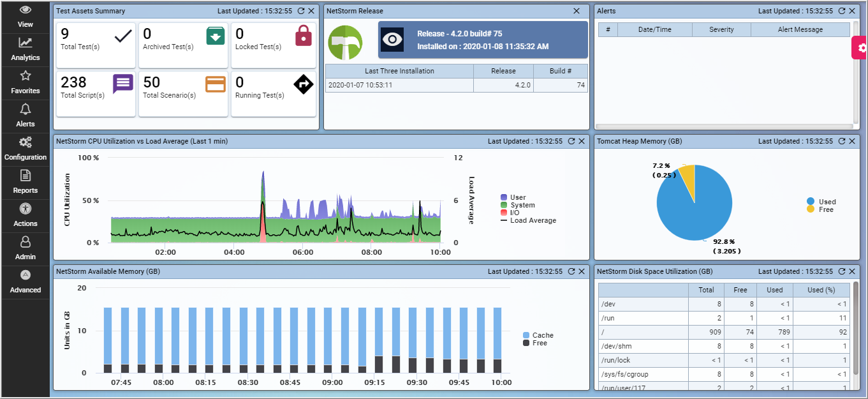The width and height of the screenshot is (868, 399).
Task: Close the NetStorm Release widget
Action: pyautogui.click(x=577, y=11)
